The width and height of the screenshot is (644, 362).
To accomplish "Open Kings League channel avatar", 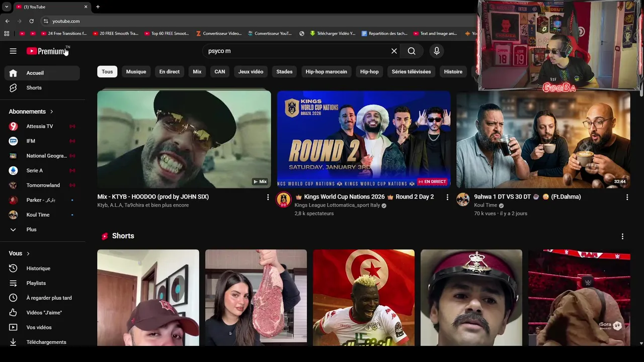I will click(283, 199).
